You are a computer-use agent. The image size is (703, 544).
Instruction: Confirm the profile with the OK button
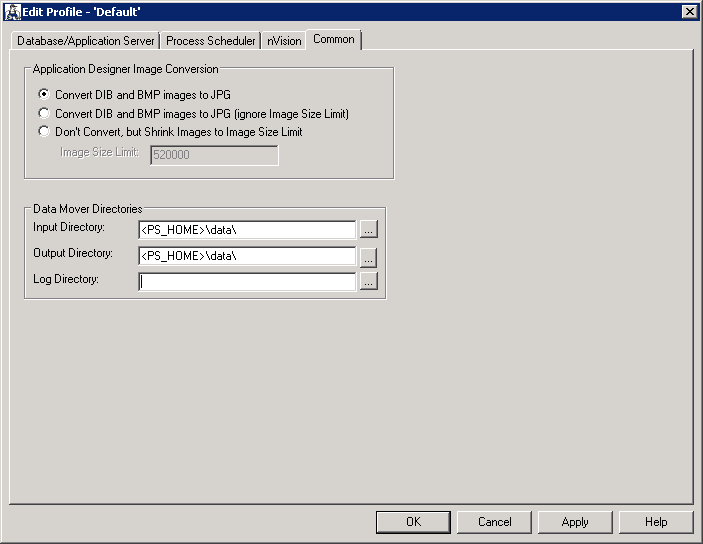[x=413, y=522]
